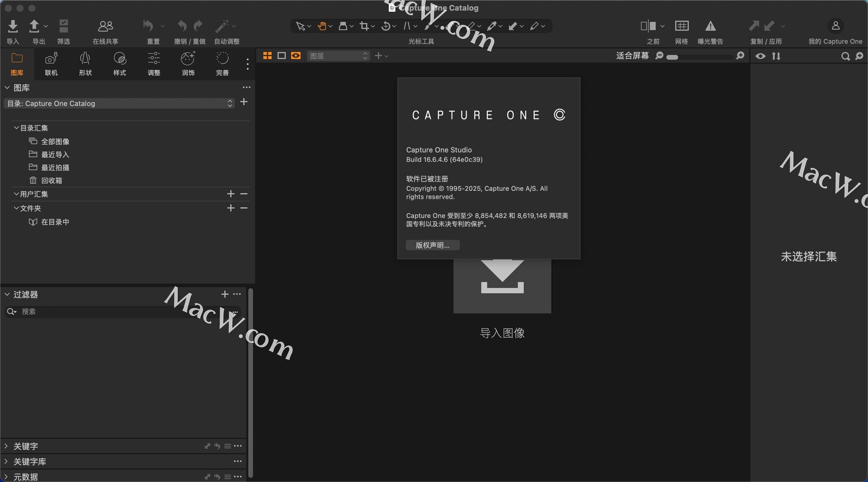Switch to the 联机 (Tether) tool tab

tap(52, 64)
